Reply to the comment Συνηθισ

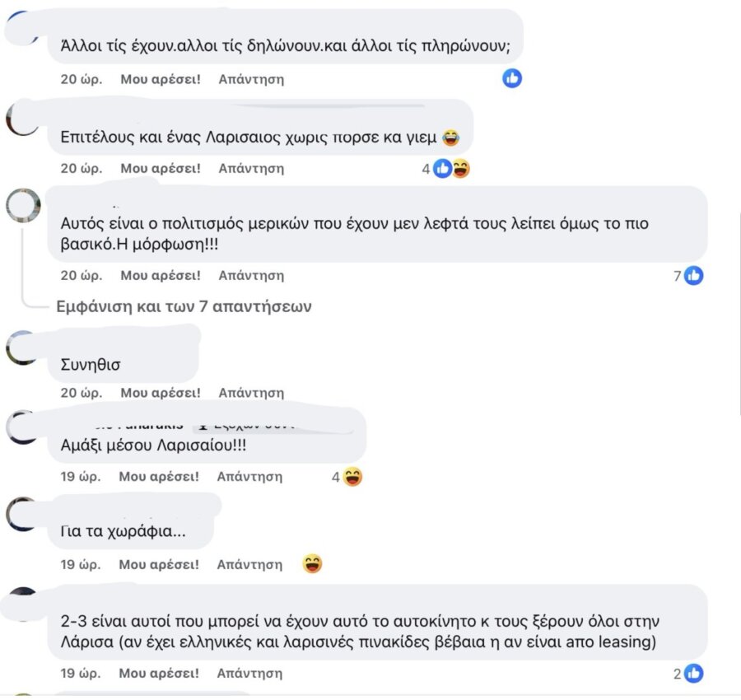tap(251, 392)
